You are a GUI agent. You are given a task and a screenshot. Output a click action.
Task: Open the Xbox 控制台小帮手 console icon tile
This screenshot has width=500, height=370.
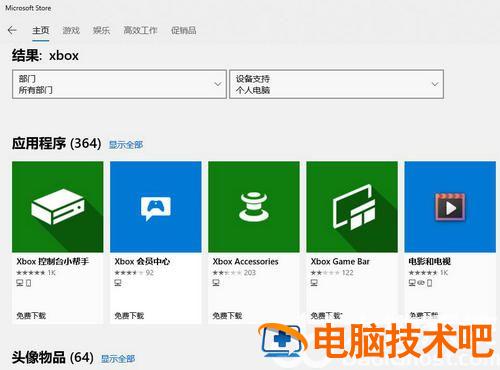[x=58, y=207]
